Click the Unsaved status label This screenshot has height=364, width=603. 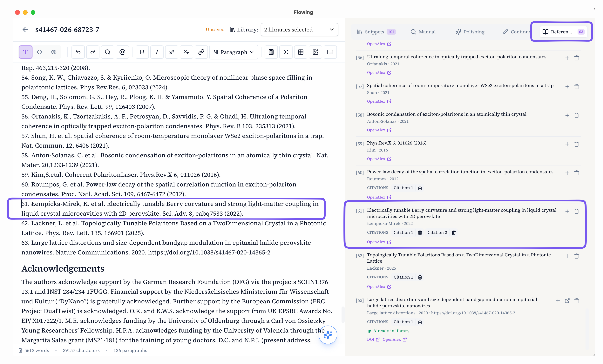215,30
